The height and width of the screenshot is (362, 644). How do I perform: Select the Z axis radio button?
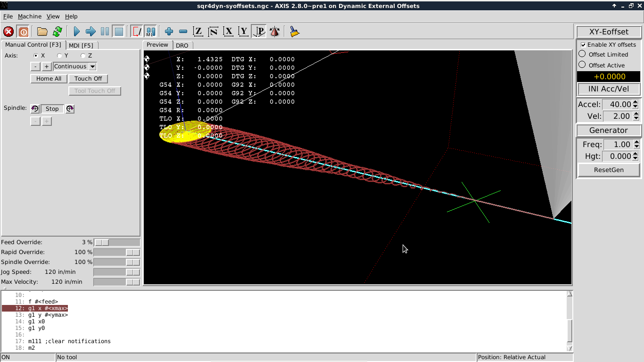(83, 56)
